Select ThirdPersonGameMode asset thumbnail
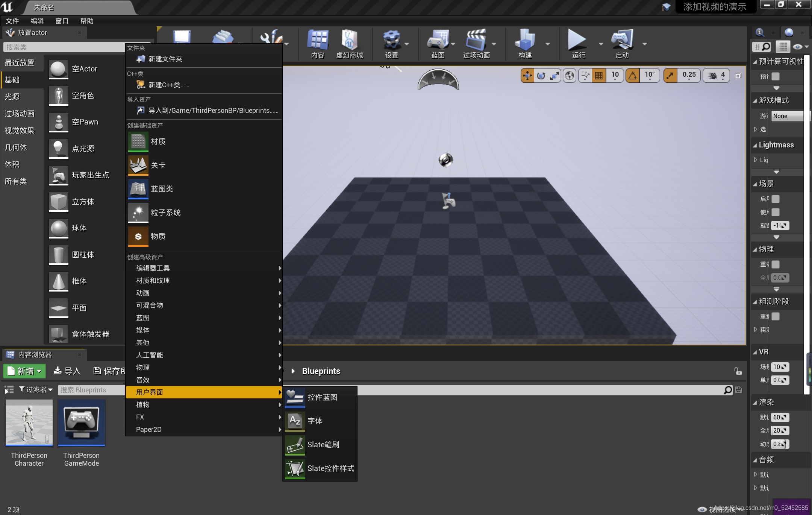Image resolution: width=812 pixels, height=515 pixels. click(x=82, y=423)
